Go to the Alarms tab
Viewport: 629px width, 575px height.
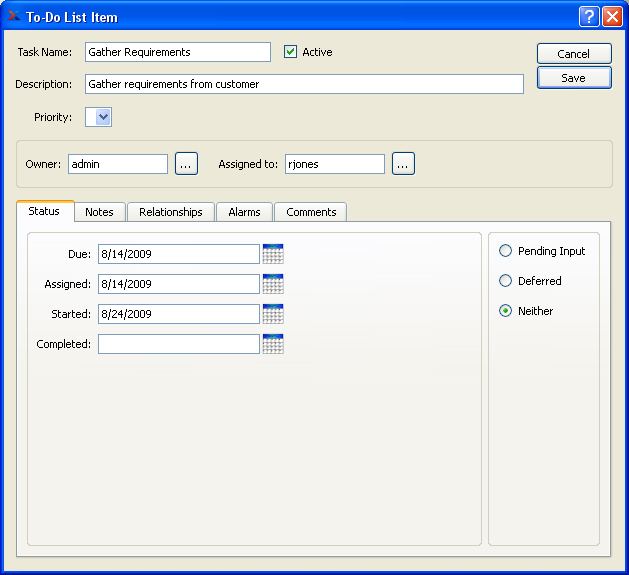244,212
